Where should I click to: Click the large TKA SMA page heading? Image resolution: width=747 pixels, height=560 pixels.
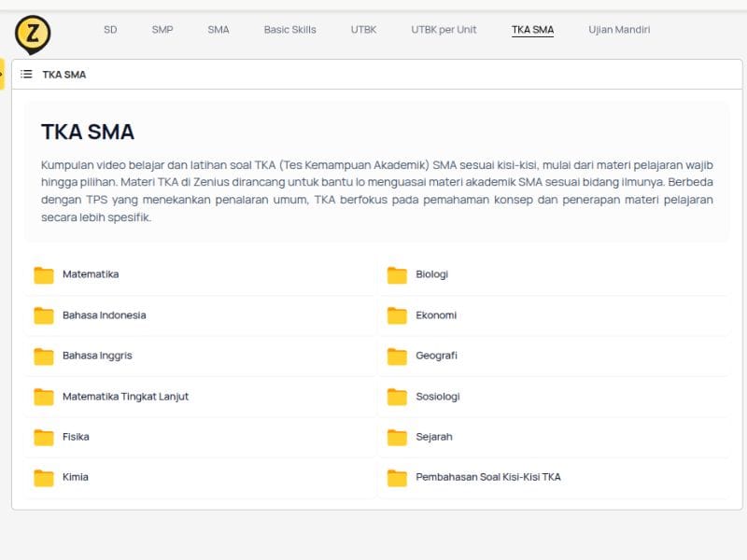click(88, 132)
